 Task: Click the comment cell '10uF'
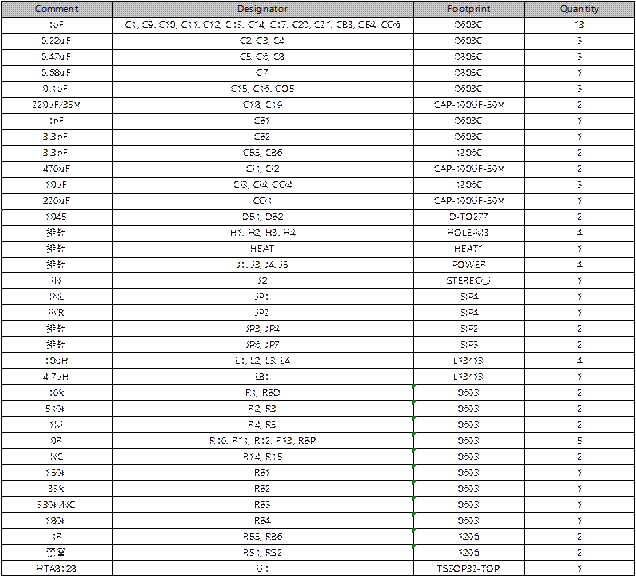pyautogui.click(x=57, y=185)
